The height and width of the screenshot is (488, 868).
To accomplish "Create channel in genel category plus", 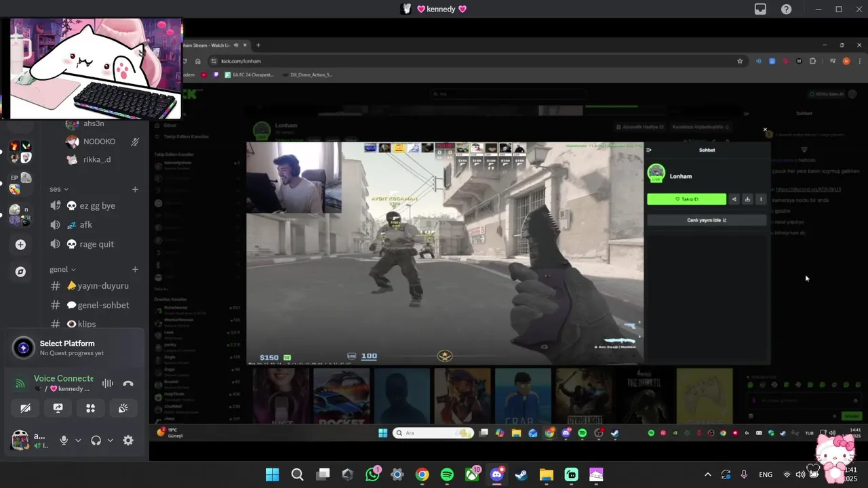I will (135, 269).
